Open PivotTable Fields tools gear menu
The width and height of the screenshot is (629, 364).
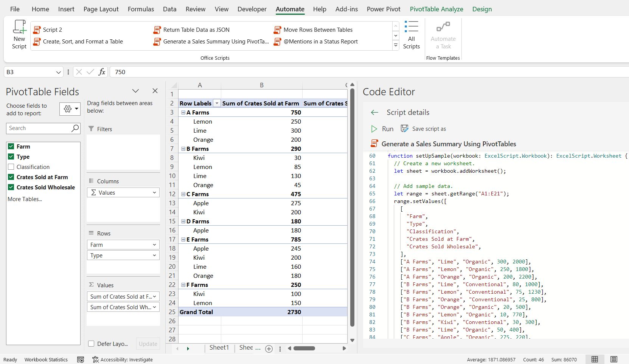point(70,109)
